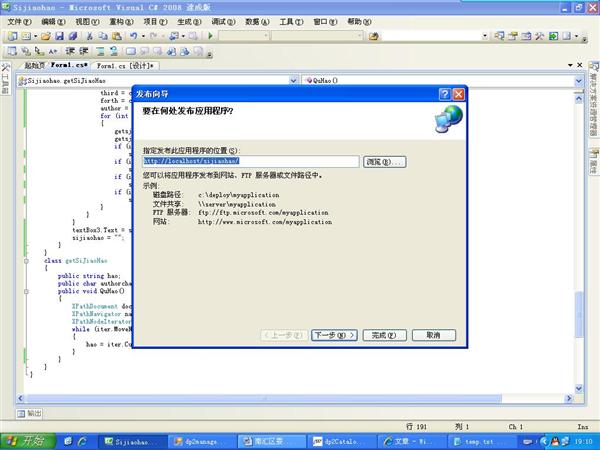Viewport: 600px width, 450px height.
Task: Click the QQ penguin tray icon
Action: 556,442
